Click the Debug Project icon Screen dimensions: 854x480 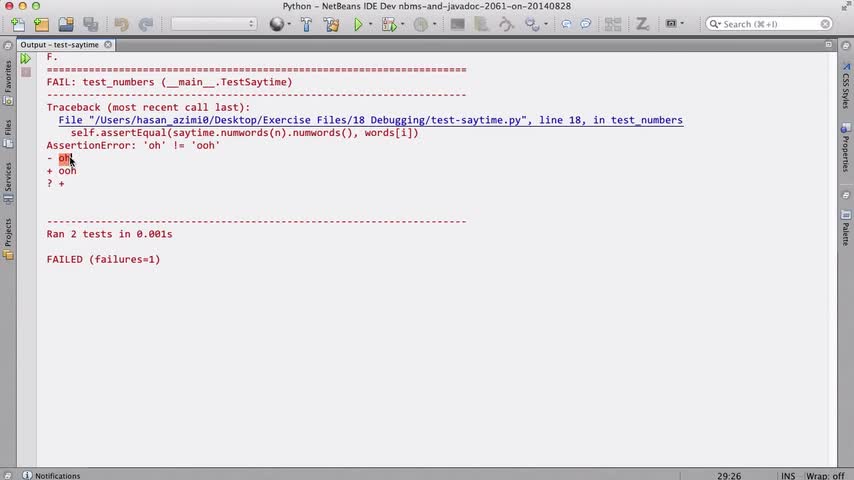click(x=389, y=24)
